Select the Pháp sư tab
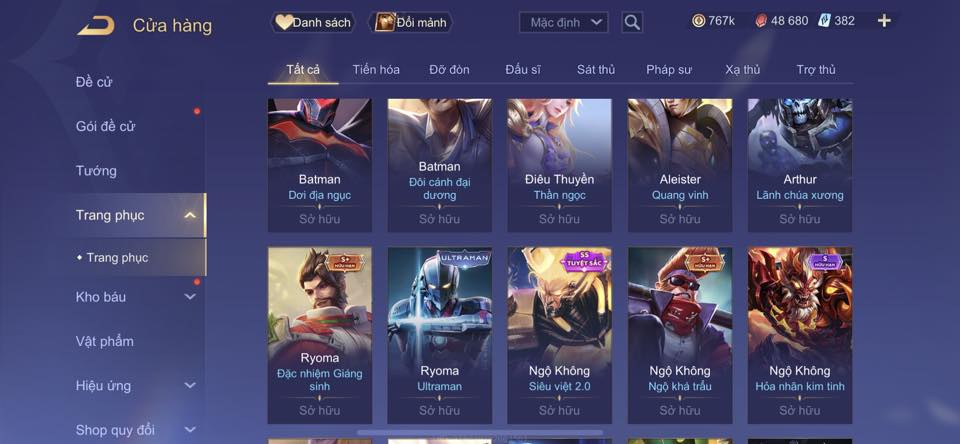Viewport: 960px width, 444px height. click(x=669, y=70)
